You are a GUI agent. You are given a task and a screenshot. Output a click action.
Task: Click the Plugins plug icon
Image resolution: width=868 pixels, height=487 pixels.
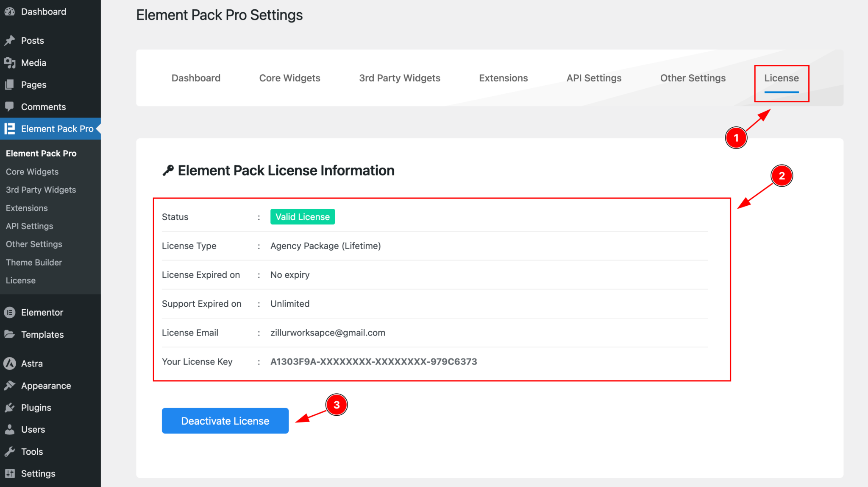(x=10, y=407)
